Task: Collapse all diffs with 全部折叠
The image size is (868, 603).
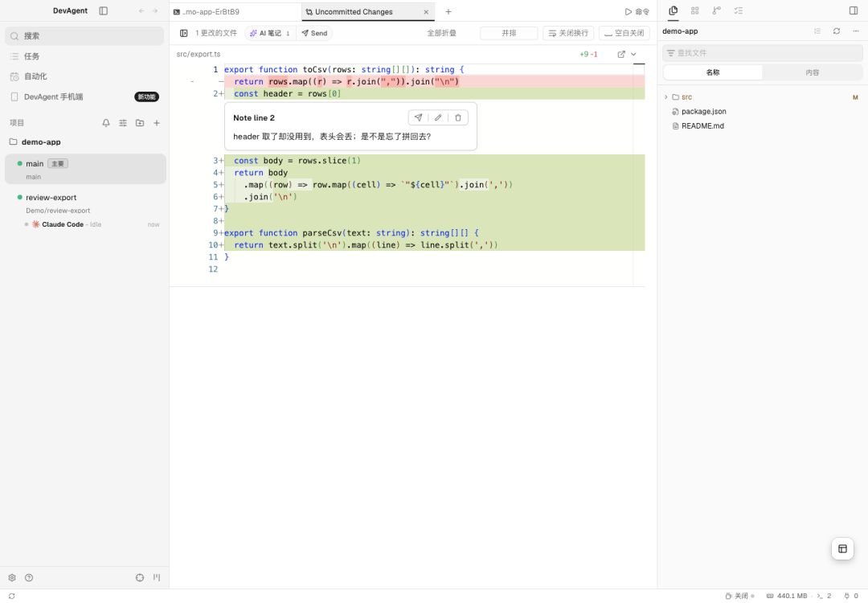Action: 441,33
